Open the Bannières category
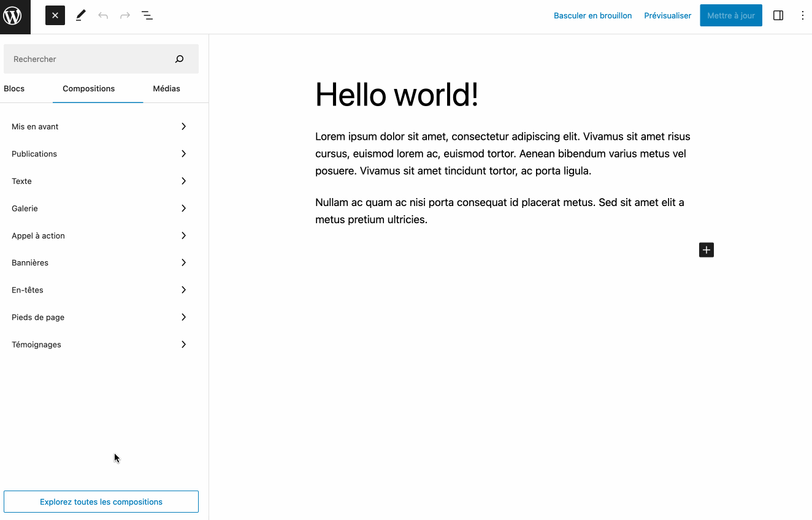Image resolution: width=812 pixels, height=520 pixels. pos(99,263)
